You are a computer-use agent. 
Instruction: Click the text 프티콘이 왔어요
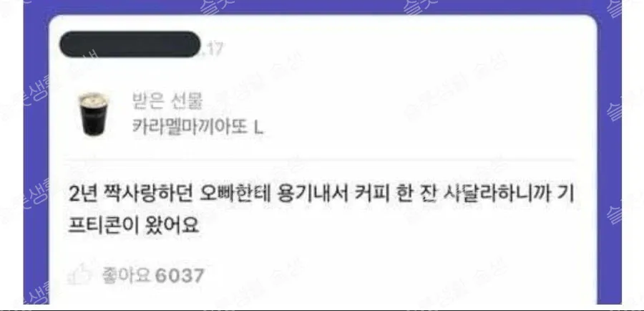(x=134, y=224)
